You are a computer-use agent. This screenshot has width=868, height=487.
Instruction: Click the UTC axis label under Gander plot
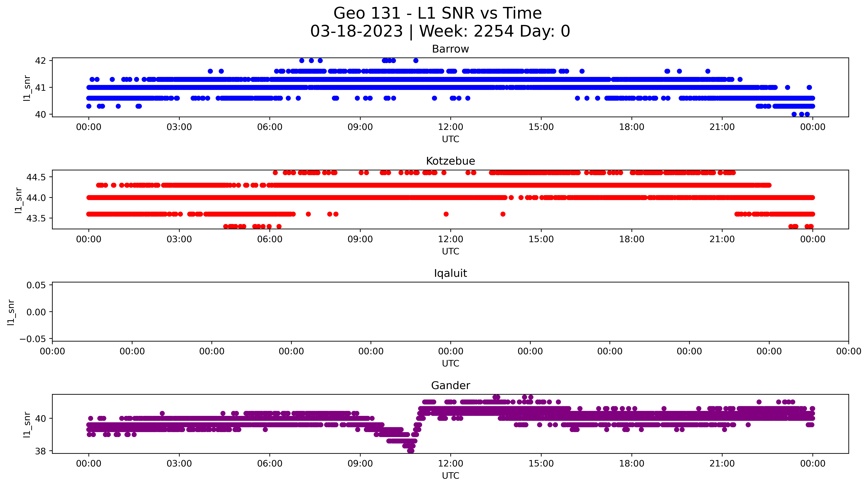(x=451, y=476)
